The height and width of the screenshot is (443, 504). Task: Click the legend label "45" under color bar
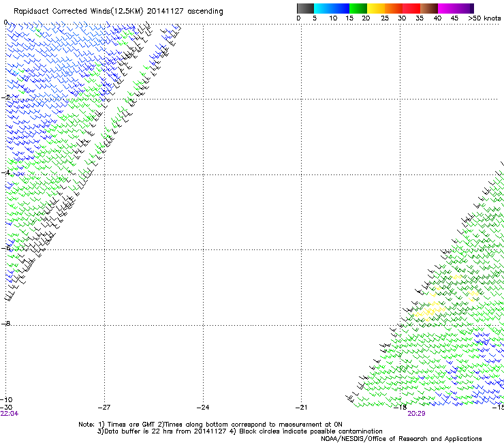coord(454,18)
